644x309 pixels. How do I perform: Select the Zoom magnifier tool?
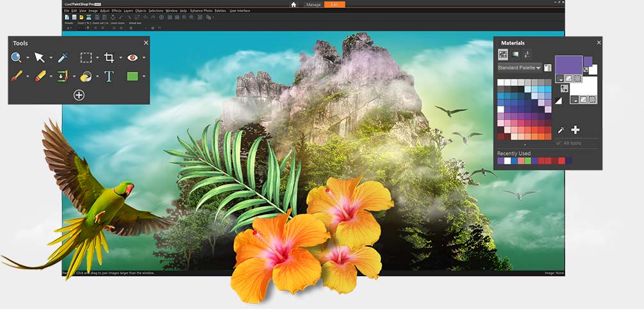[16, 58]
